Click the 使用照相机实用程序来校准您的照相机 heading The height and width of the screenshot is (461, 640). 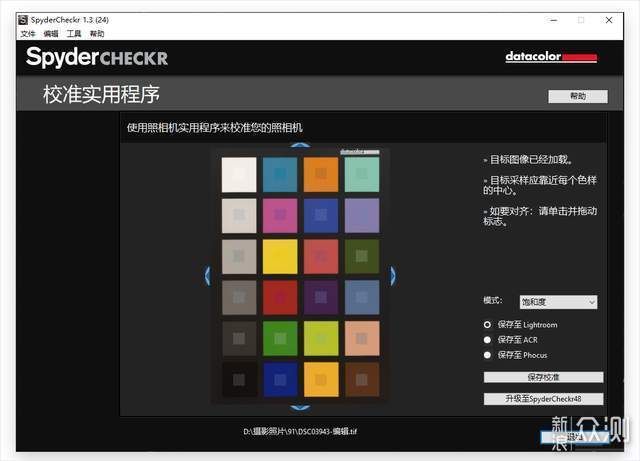click(x=214, y=128)
